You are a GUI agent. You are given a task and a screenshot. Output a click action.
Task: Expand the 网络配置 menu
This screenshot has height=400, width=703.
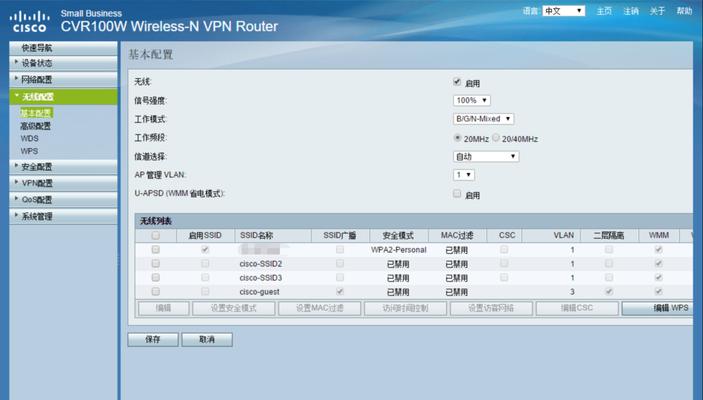63,80
